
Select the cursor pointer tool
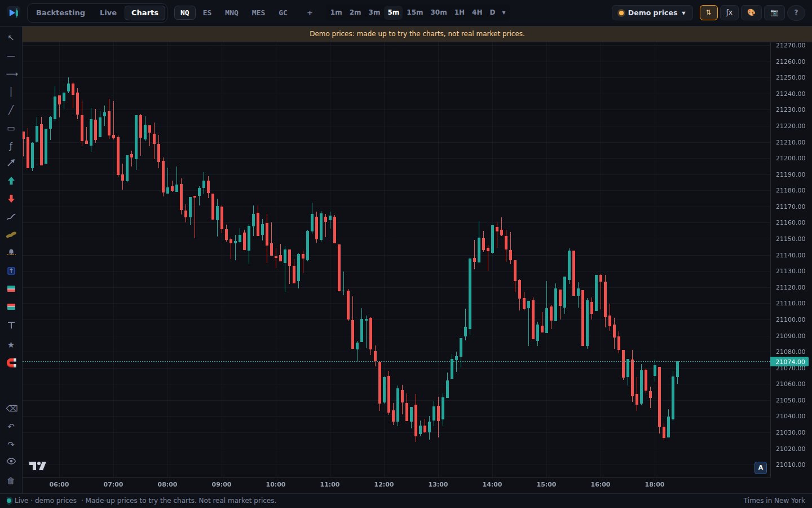(x=11, y=38)
